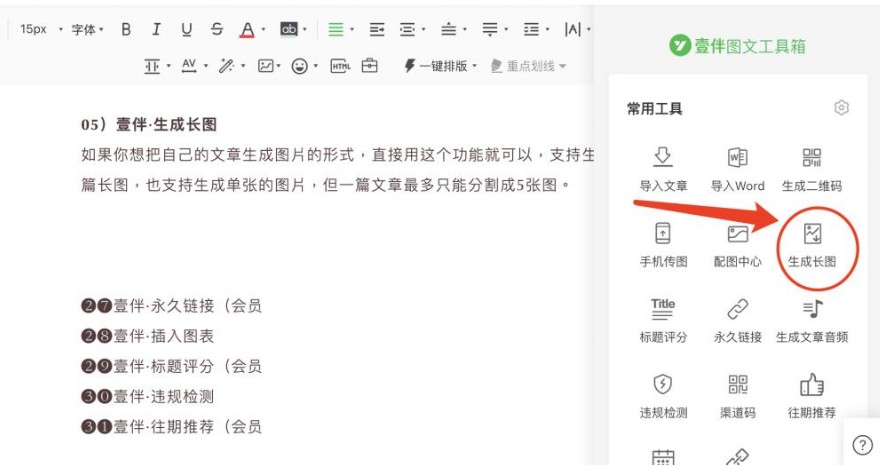Open 往期推荐 past recommendations tool

tap(812, 396)
